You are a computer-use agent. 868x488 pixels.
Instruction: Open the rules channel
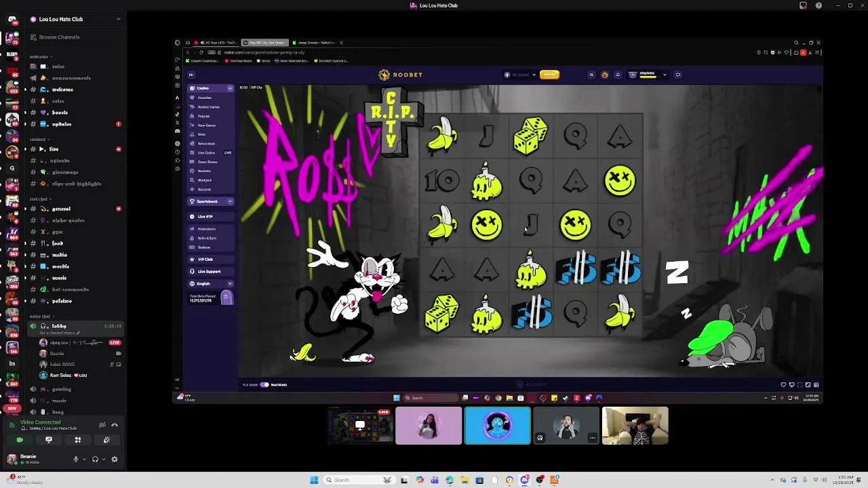click(x=75, y=66)
